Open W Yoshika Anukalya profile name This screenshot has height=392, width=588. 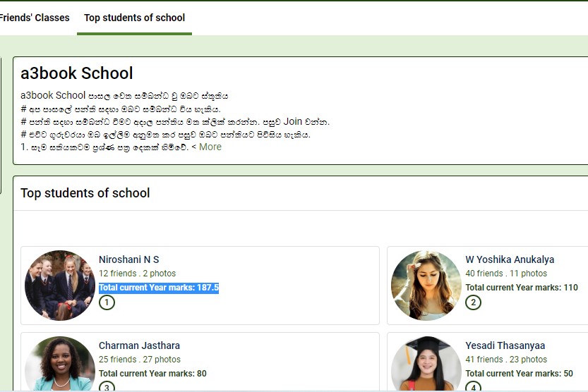pyautogui.click(x=510, y=259)
